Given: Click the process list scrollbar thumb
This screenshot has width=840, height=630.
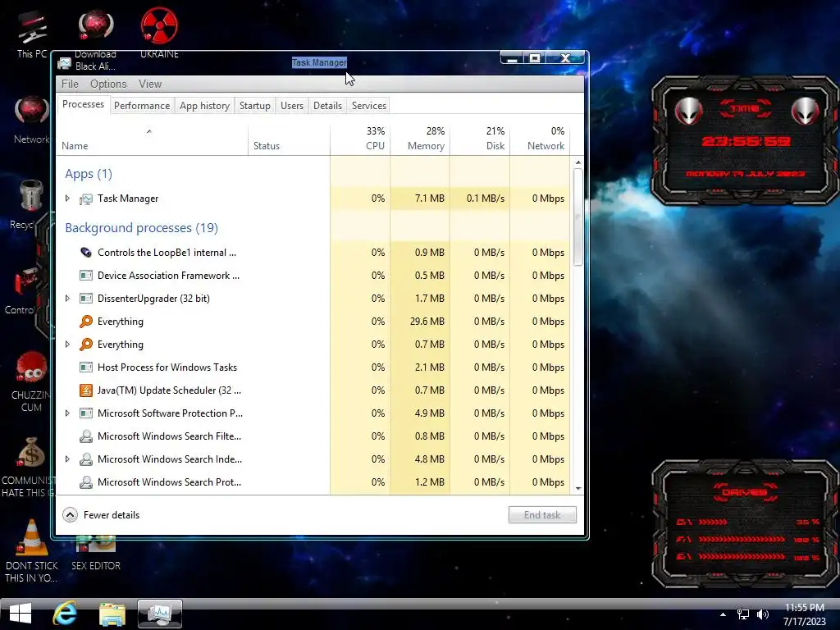Looking at the screenshot, I should pyautogui.click(x=578, y=217).
